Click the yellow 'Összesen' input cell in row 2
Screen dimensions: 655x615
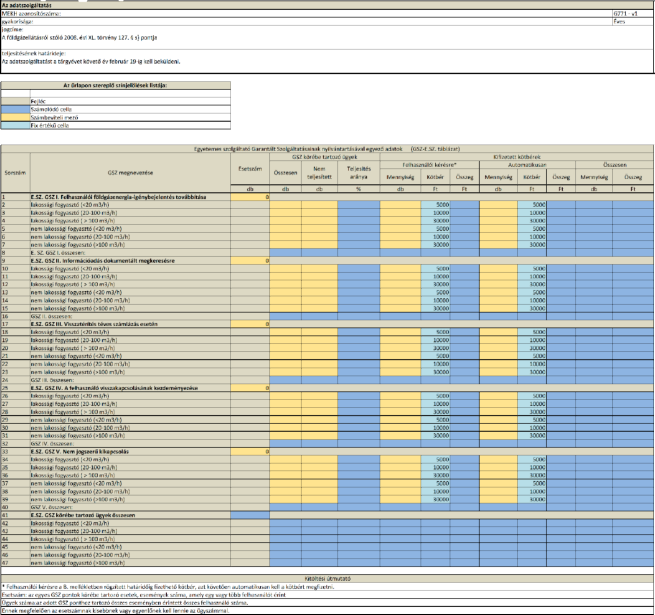click(285, 205)
